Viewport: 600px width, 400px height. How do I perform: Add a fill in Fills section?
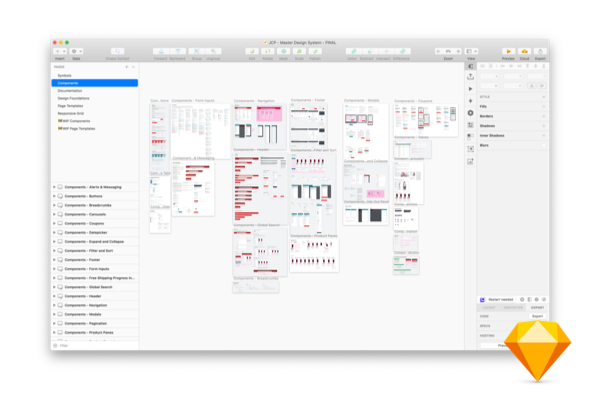(543, 106)
